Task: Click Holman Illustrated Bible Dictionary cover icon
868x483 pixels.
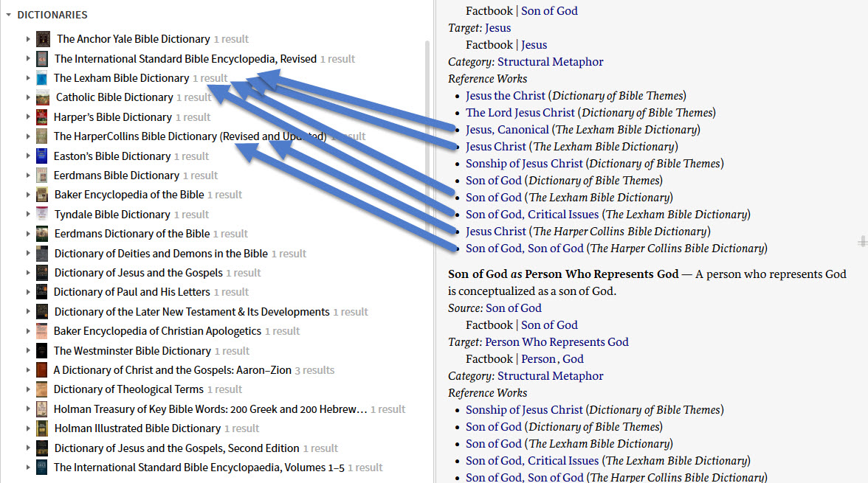Action: pyautogui.click(x=42, y=428)
